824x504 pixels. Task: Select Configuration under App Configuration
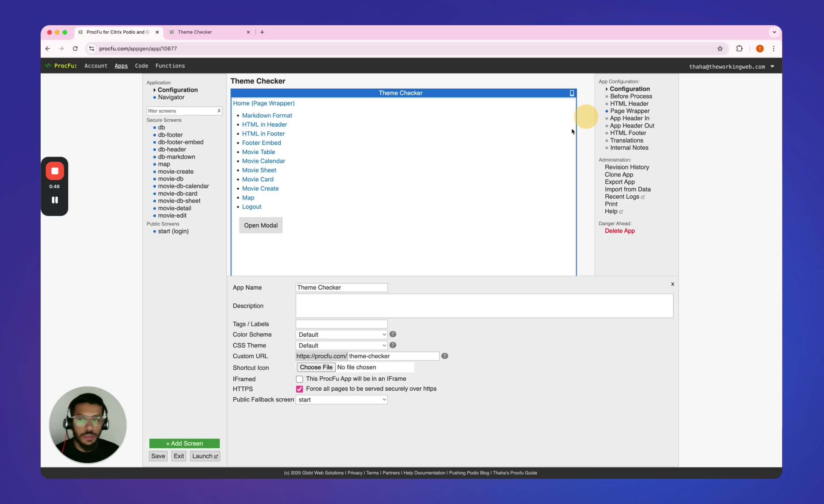tap(630, 89)
